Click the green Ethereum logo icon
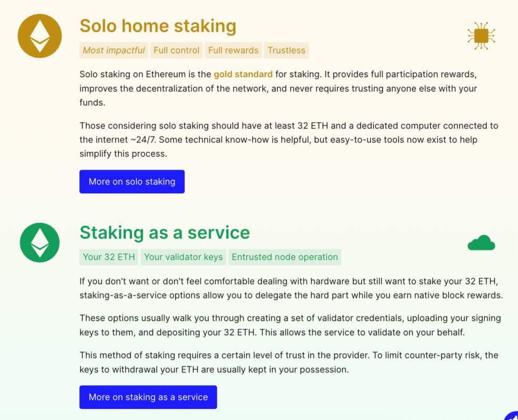 (x=40, y=242)
